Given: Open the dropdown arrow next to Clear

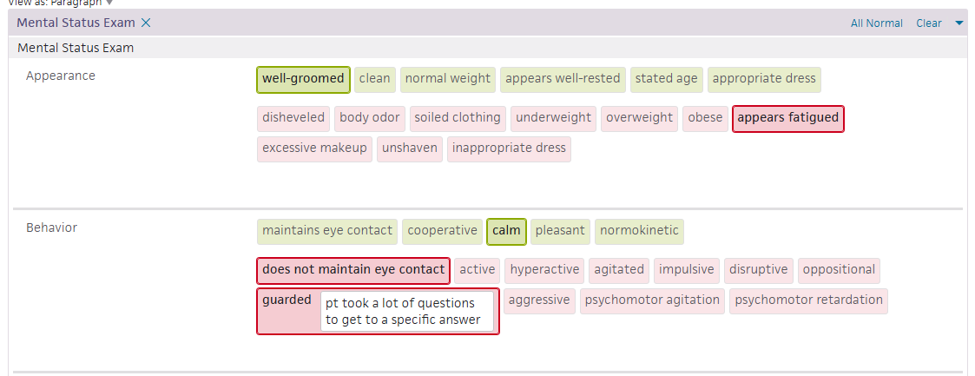Looking at the screenshot, I should [958, 24].
